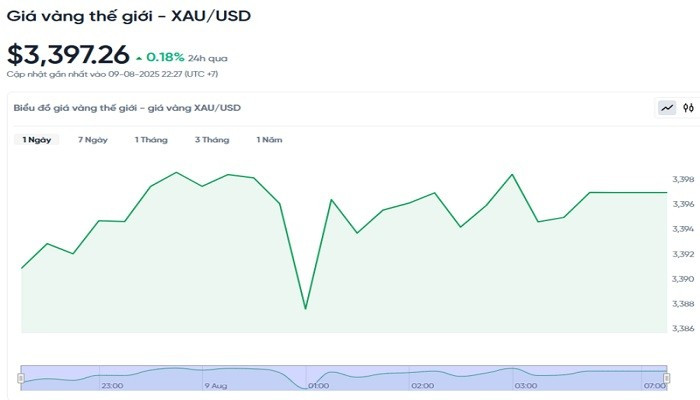Click the 01:00 mark on the navigator
The height and width of the screenshot is (400, 700).
319,385
